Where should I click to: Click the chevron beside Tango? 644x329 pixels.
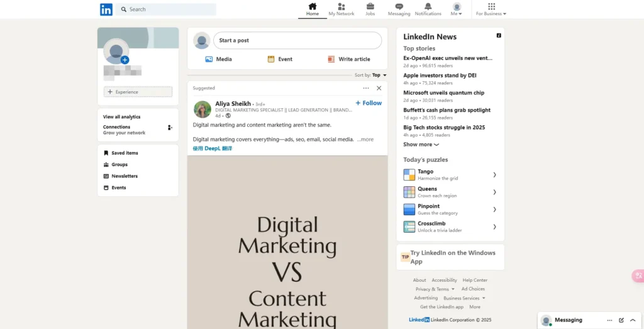(x=494, y=174)
